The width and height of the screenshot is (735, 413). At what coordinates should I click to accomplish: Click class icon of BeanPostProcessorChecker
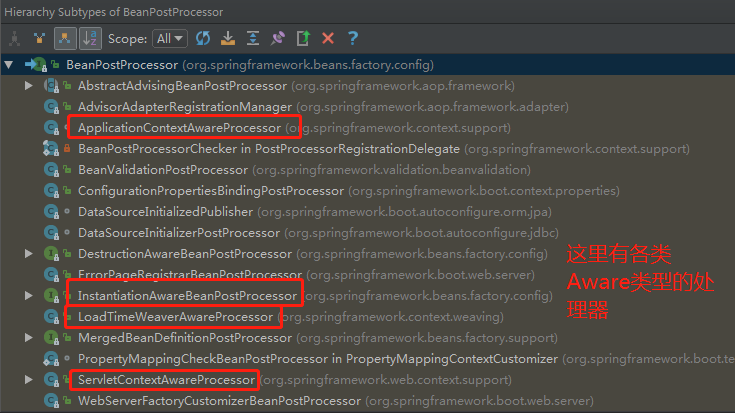click(x=51, y=149)
